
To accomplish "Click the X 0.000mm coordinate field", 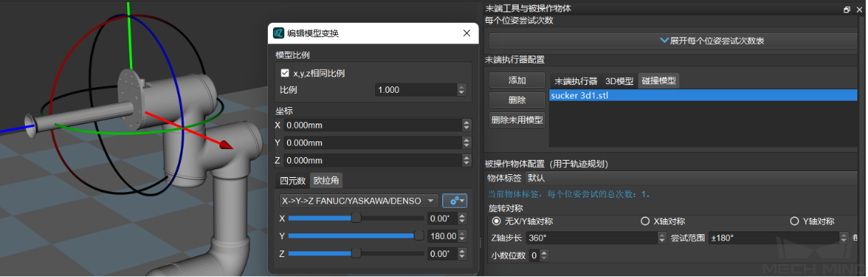I will tap(372, 125).
